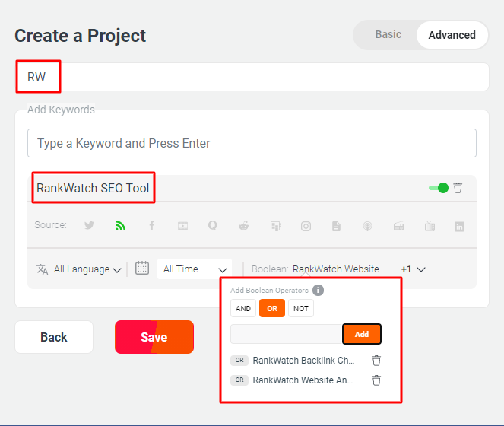Image resolution: width=504 pixels, height=426 pixels.
Task: Select the TV source icon
Action: (x=430, y=227)
